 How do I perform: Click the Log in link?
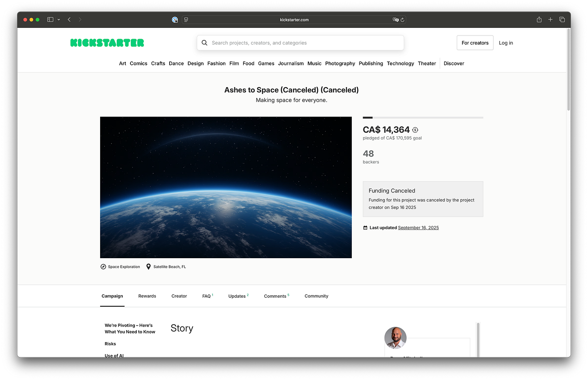tap(506, 43)
